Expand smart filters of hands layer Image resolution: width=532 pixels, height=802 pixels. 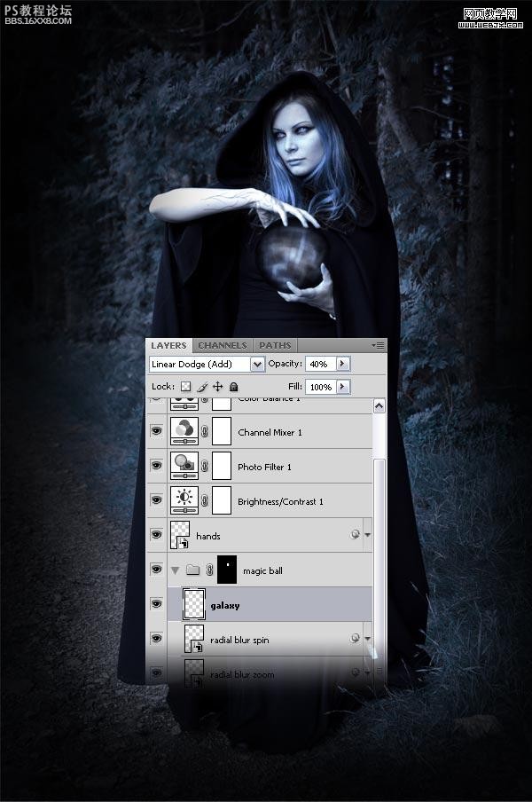pyautogui.click(x=367, y=535)
